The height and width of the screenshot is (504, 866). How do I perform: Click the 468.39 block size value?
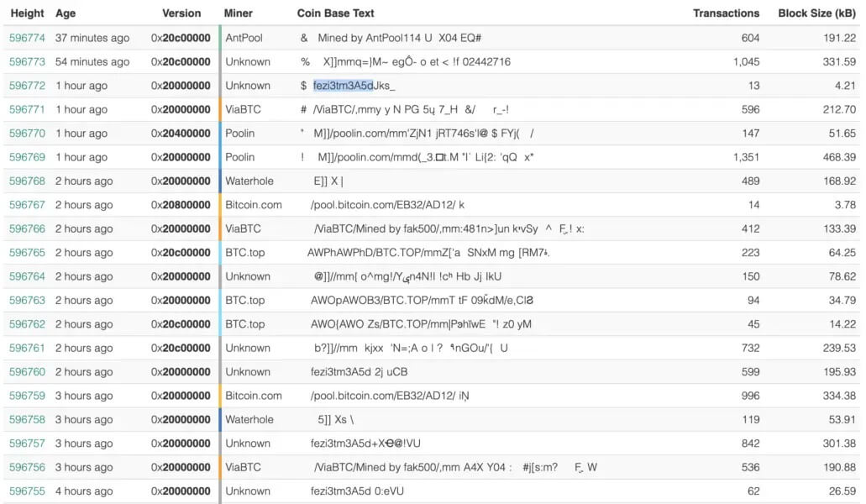click(x=838, y=157)
